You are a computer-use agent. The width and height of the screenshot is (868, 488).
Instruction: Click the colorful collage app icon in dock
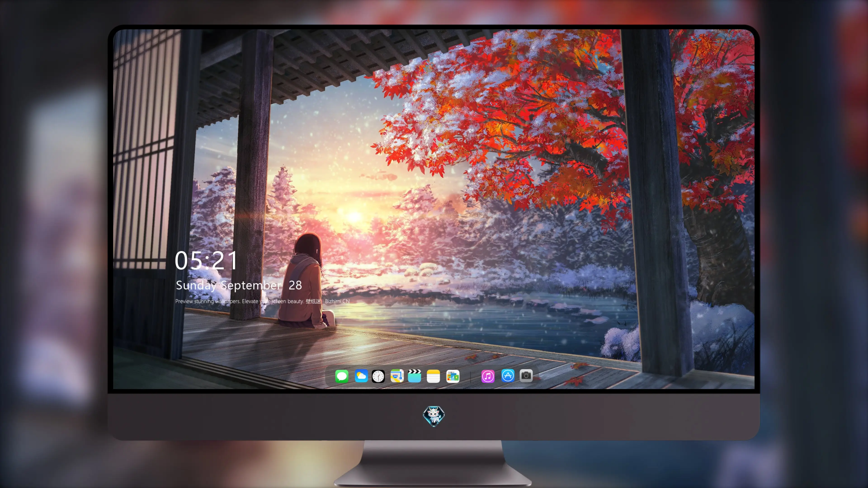coord(453,376)
